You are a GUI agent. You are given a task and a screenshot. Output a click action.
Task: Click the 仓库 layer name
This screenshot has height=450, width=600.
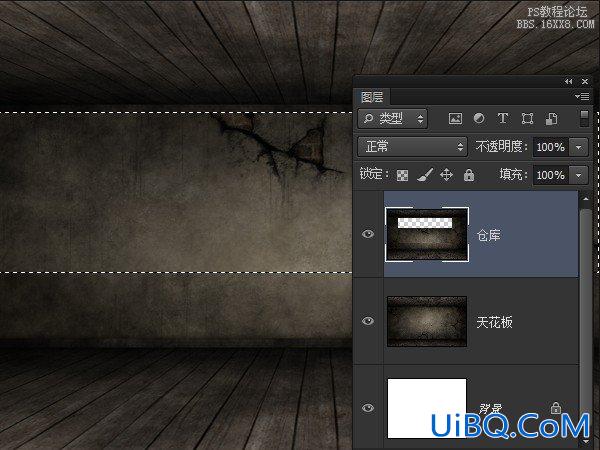click(x=489, y=235)
